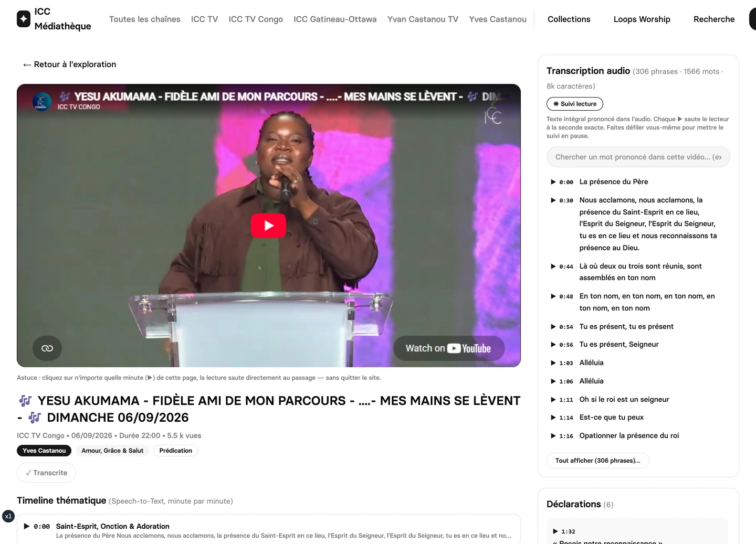
Task: Play 1:14 Est-ce que tu peux line
Action: click(638, 418)
